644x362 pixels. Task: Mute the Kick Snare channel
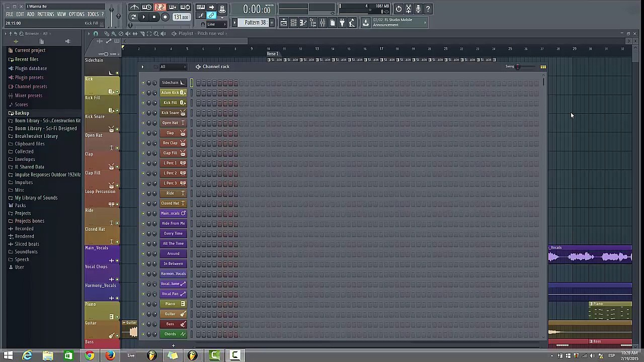(143, 113)
